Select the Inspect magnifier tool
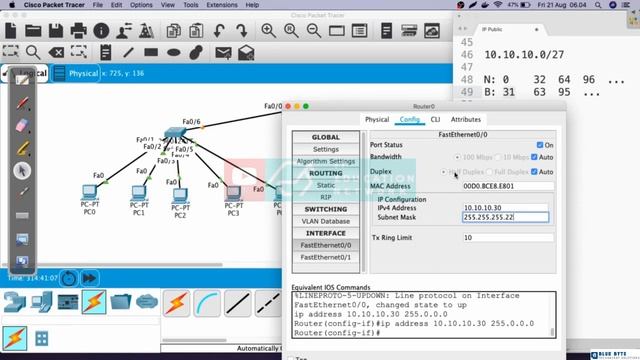640x360 pixels. pos(33,52)
